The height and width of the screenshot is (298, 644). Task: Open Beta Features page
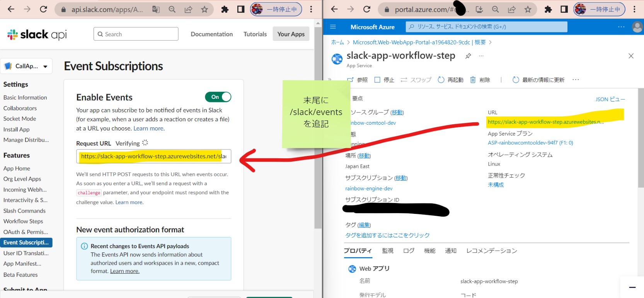[x=20, y=275]
